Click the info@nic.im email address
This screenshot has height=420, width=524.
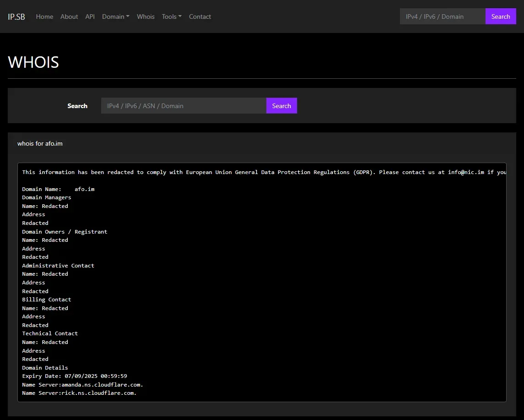click(x=466, y=172)
